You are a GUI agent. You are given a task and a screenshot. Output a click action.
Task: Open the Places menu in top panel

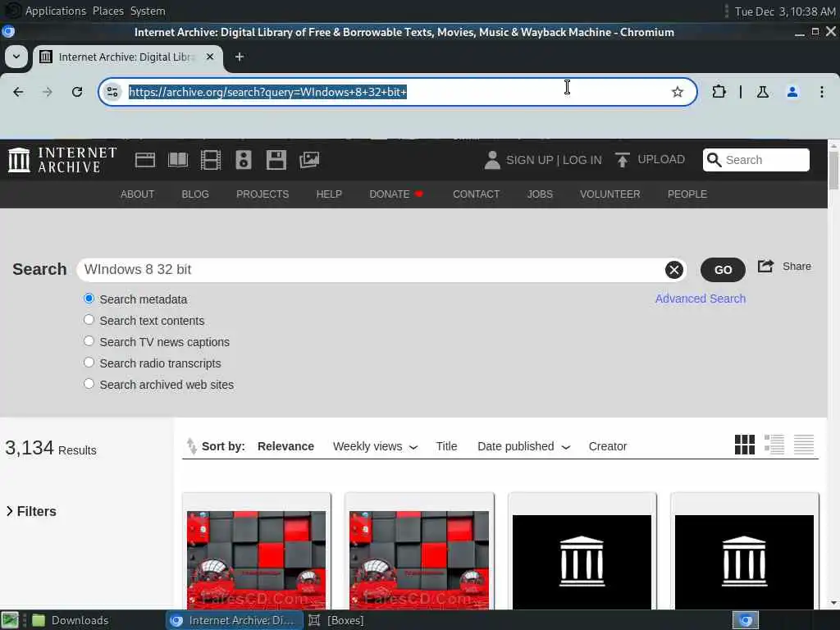pyautogui.click(x=107, y=11)
